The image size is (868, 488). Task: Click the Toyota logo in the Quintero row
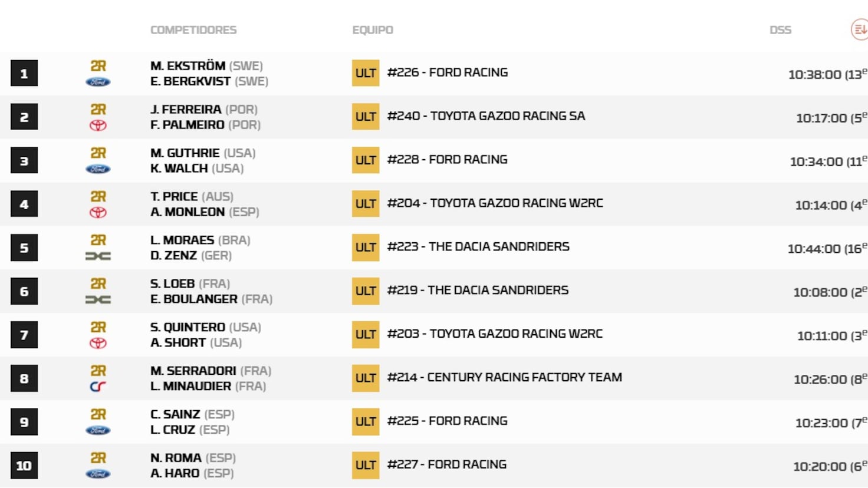pos(98,344)
